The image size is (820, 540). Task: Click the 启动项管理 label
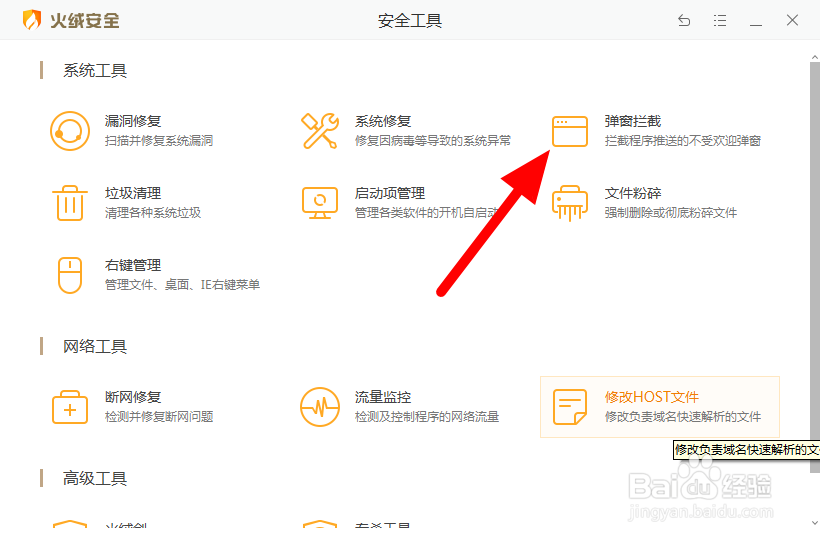point(390,193)
